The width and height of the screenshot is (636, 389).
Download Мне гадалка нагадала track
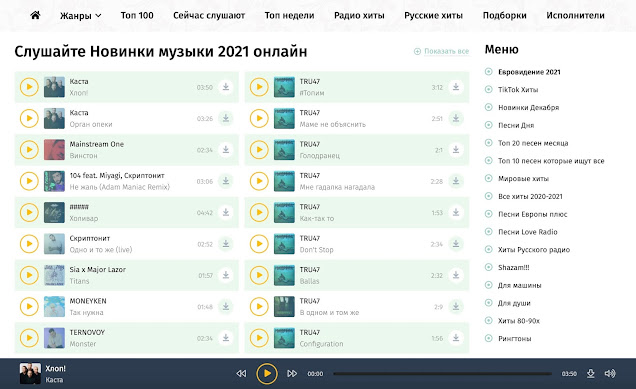[x=456, y=181]
